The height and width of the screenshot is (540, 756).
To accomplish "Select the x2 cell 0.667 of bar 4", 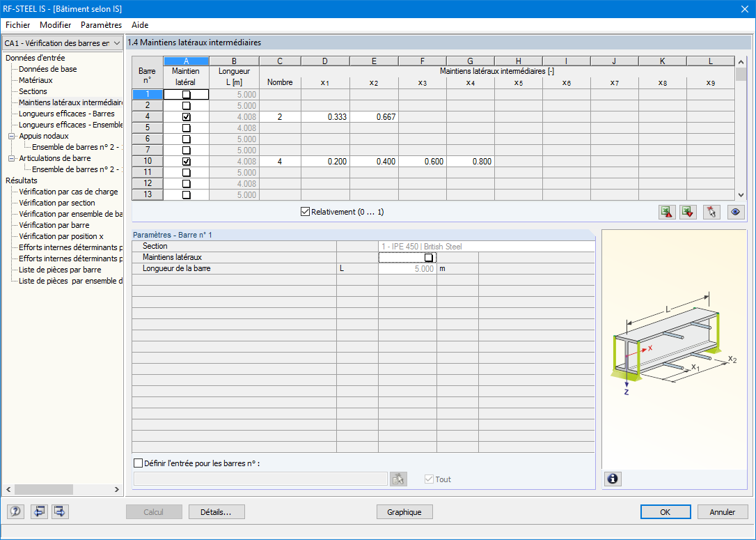I will pos(374,117).
